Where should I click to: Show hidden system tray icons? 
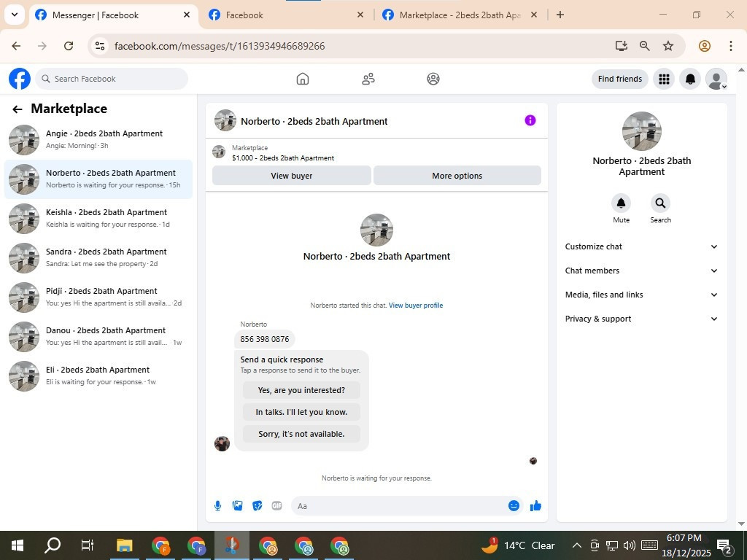pos(576,545)
